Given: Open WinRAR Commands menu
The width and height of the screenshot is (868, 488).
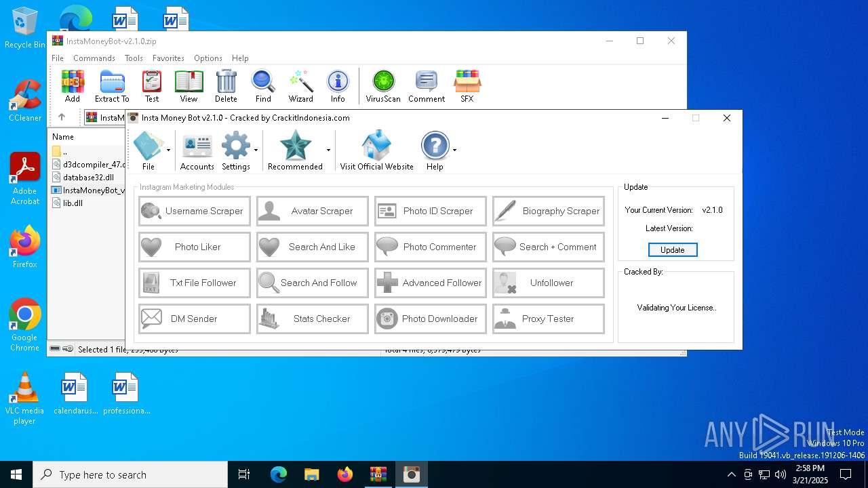Looking at the screenshot, I should (94, 58).
